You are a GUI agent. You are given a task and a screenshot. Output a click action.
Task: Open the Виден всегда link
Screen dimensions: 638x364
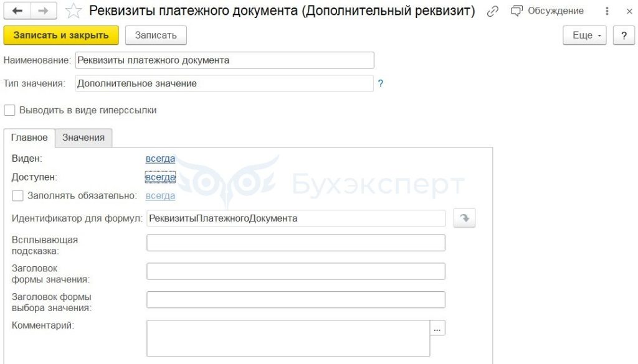coord(160,159)
